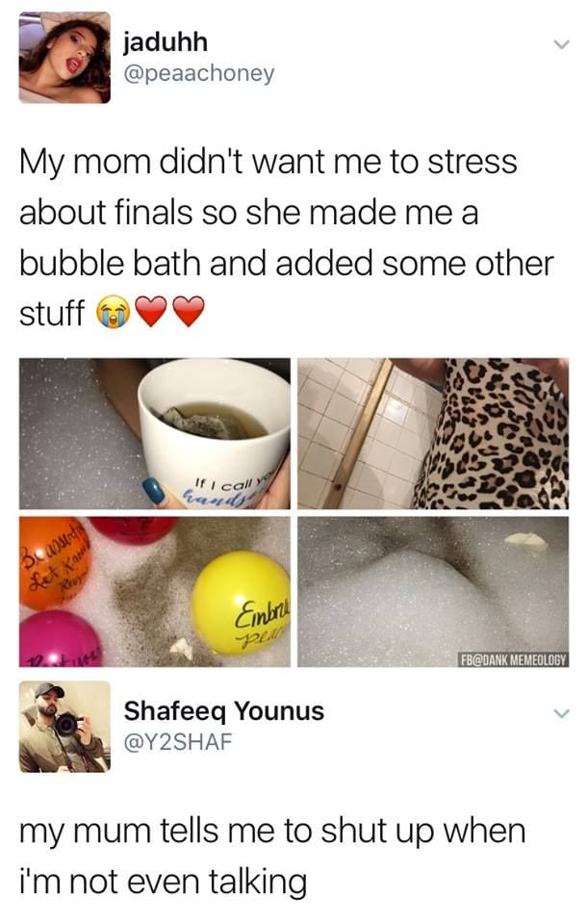Image resolution: width=588 pixels, height=924 pixels.
Task: Click the orange ball with handwriting
Action: [x=52, y=563]
